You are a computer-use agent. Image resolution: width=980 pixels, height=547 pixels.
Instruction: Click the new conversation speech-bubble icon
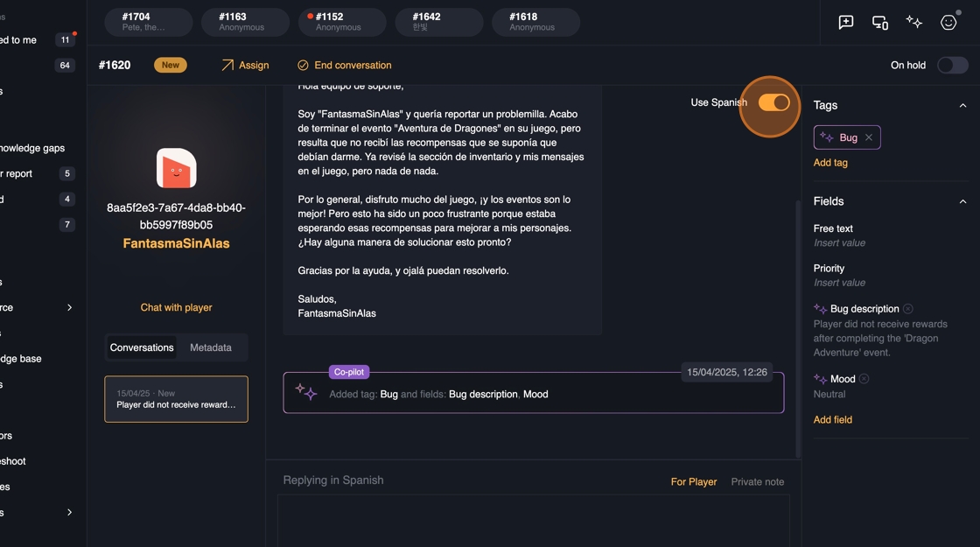(x=845, y=22)
